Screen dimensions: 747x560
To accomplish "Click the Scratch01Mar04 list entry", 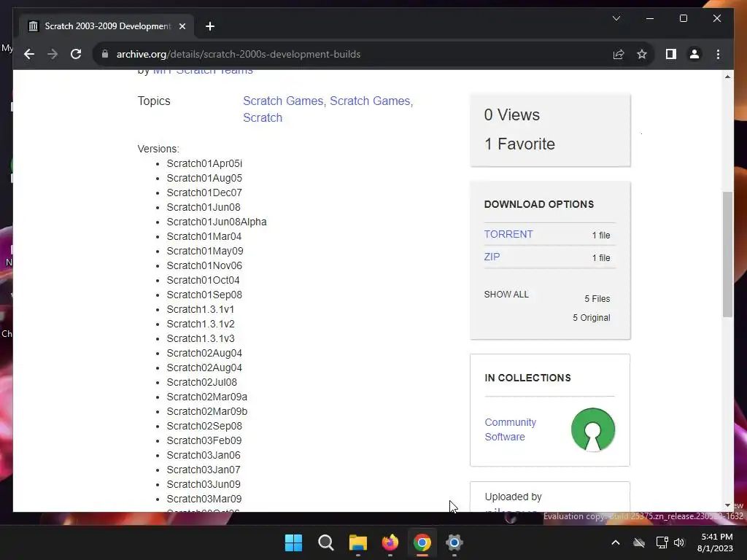I will 204,237.
